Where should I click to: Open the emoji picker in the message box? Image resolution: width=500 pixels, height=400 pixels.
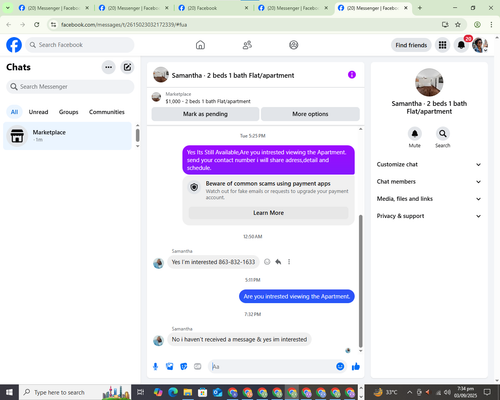click(340, 366)
